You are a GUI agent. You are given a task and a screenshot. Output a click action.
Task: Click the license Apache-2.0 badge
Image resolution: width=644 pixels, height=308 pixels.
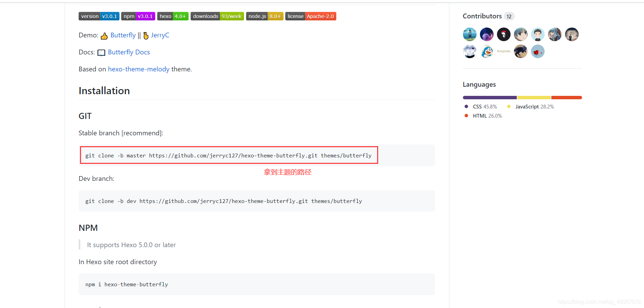coord(311,16)
